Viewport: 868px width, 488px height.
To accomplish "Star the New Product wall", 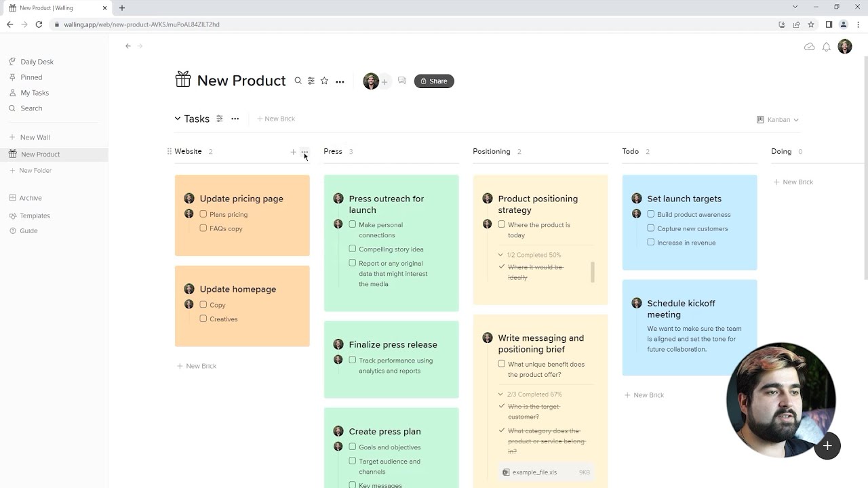I will (x=324, y=81).
